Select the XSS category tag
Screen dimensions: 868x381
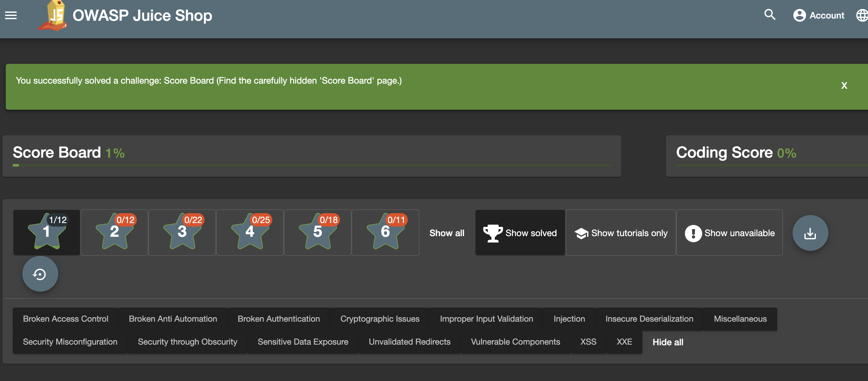588,342
